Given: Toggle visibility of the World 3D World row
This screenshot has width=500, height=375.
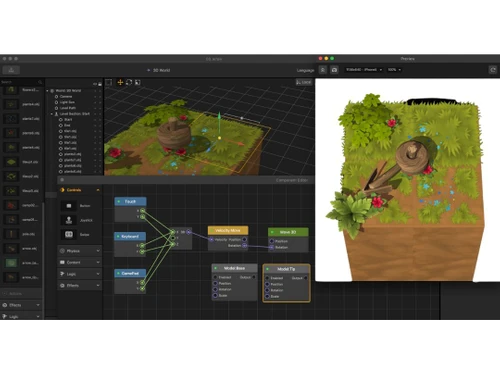Looking at the screenshot, I should click(x=95, y=91).
